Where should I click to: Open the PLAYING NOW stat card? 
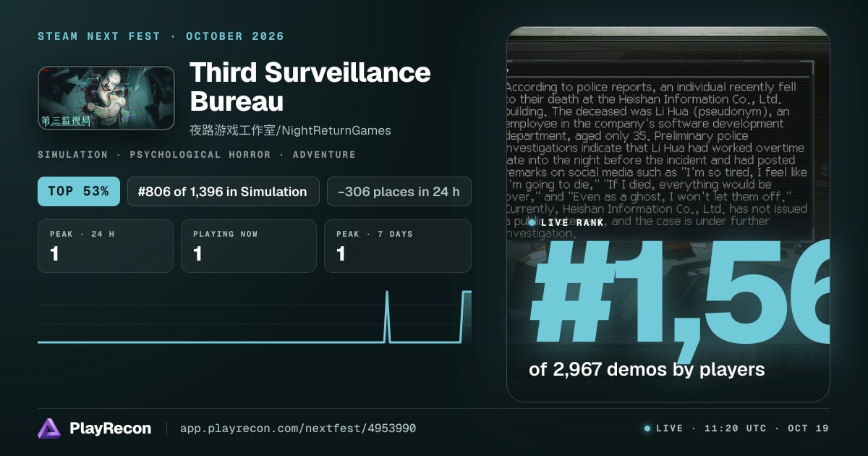click(x=249, y=246)
